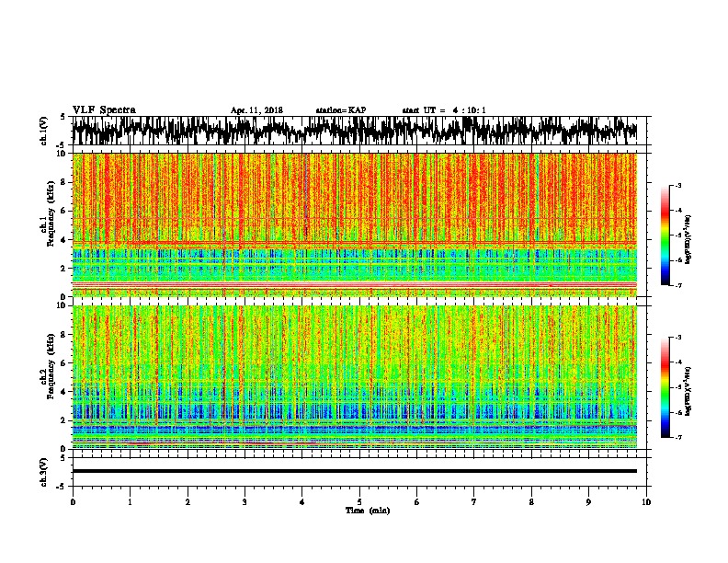Click the time-axis tick label "1"
Screen dimensions: 728x563
point(130,502)
